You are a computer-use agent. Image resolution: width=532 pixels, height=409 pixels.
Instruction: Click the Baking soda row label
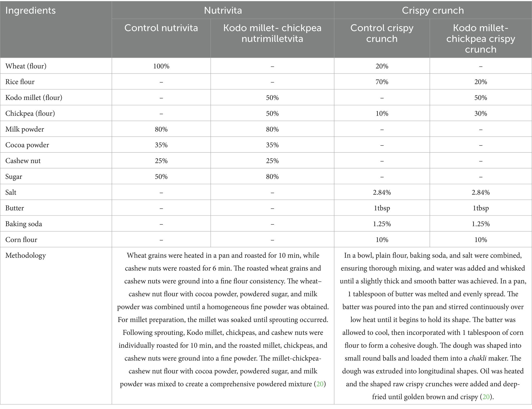click(24, 224)
